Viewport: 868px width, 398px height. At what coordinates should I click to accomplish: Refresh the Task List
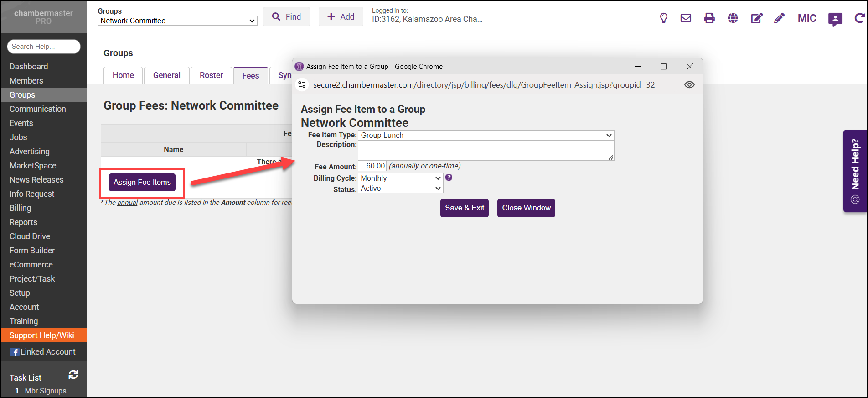tap(73, 375)
